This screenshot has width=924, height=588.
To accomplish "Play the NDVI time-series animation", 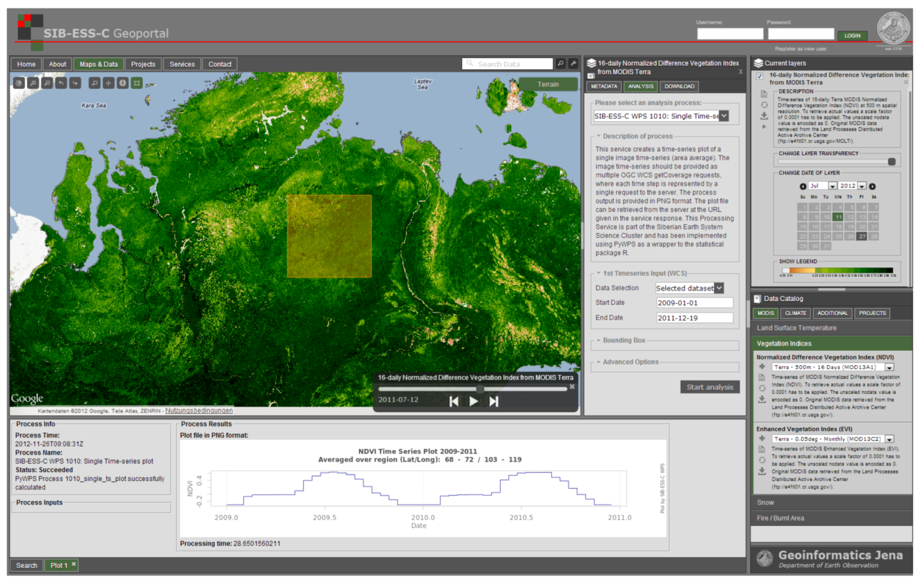I will click(x=473, y=401).
